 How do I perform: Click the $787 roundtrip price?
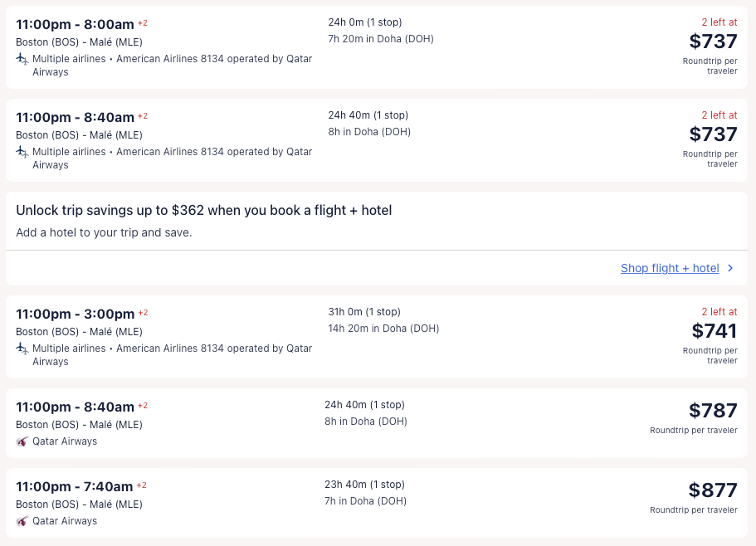coord(712,411)
